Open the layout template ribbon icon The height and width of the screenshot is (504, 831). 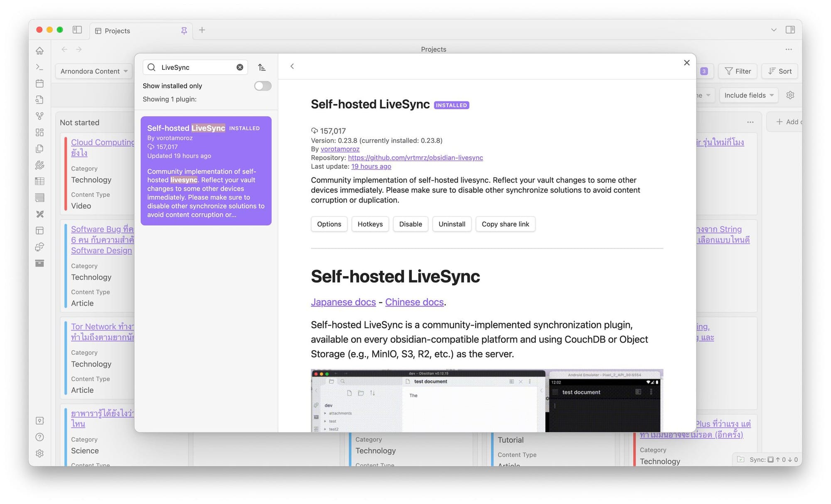coord(39,230)
